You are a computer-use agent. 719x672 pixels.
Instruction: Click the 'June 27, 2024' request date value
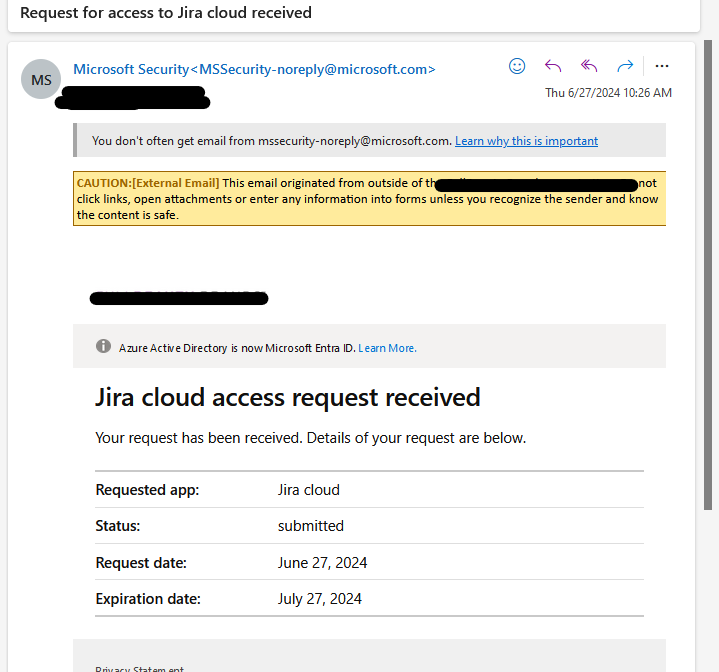[322, 562]
